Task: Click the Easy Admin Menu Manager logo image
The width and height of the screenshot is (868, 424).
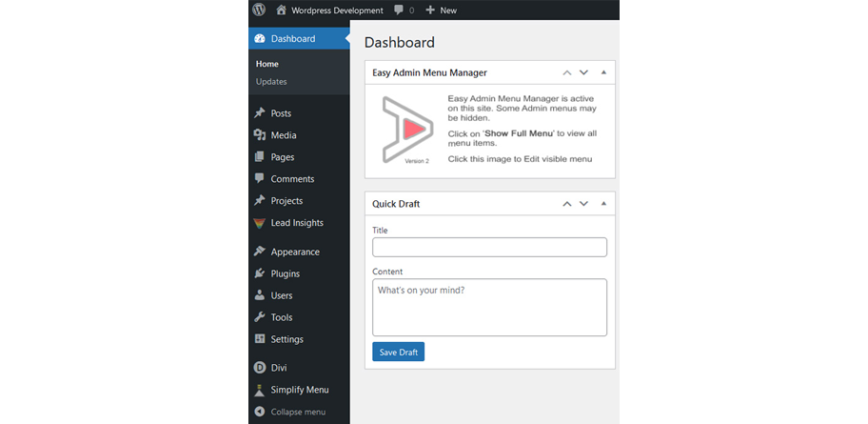Action: click(407, 130)
